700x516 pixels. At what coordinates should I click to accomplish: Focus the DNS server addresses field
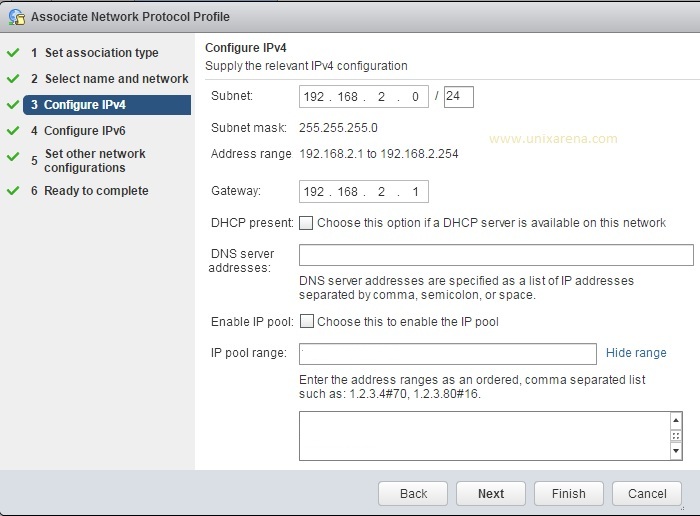[496, 255]
